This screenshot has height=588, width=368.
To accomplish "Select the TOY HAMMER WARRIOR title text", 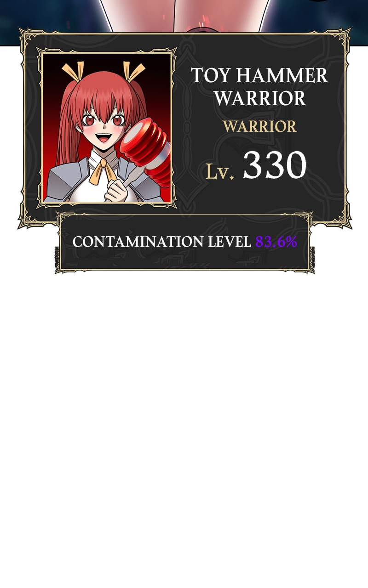I will coord(259,86).
